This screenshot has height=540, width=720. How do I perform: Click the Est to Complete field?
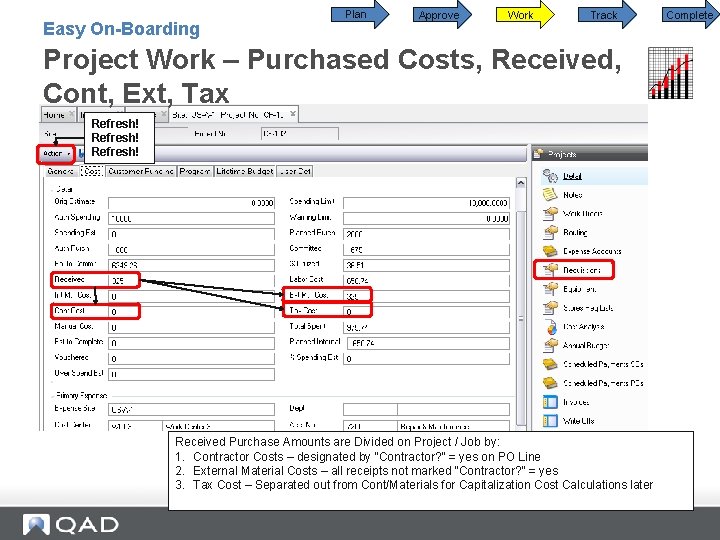(191, 343)
